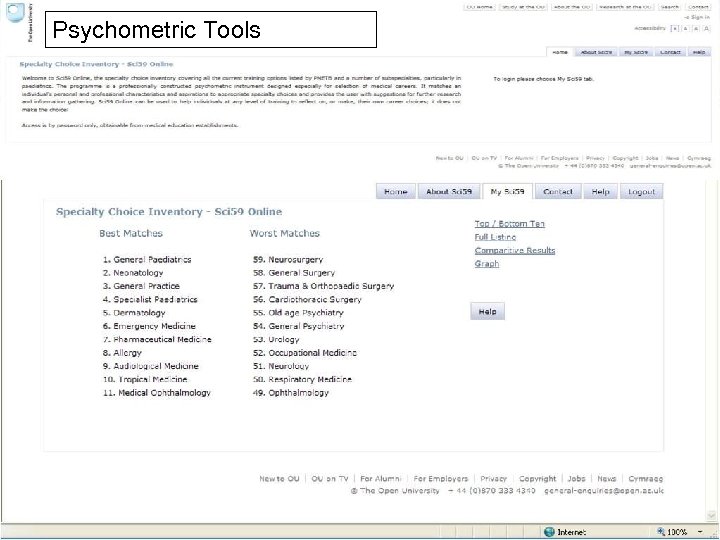Click '57. Trauma & Orthopaedic Surgery' entry
Viewport: 720px width, 540px height.
pos(323,286)
